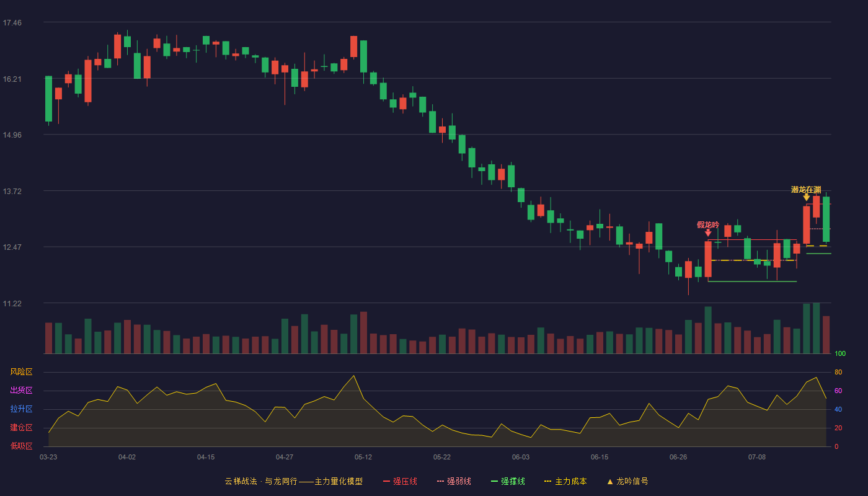Click the orange 80 indicator scale value
This screenshot has height=496, width=868.
coord(838,372)
